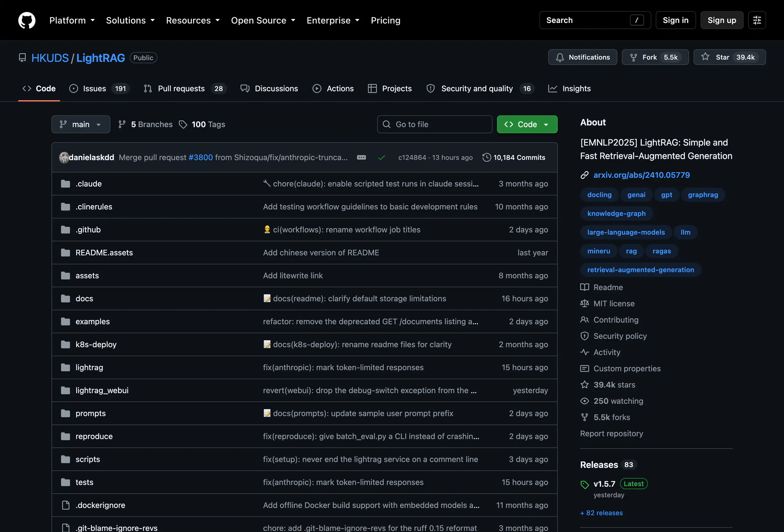
Task: Open the main branch selector dropdown
Action: coord(81,124)
